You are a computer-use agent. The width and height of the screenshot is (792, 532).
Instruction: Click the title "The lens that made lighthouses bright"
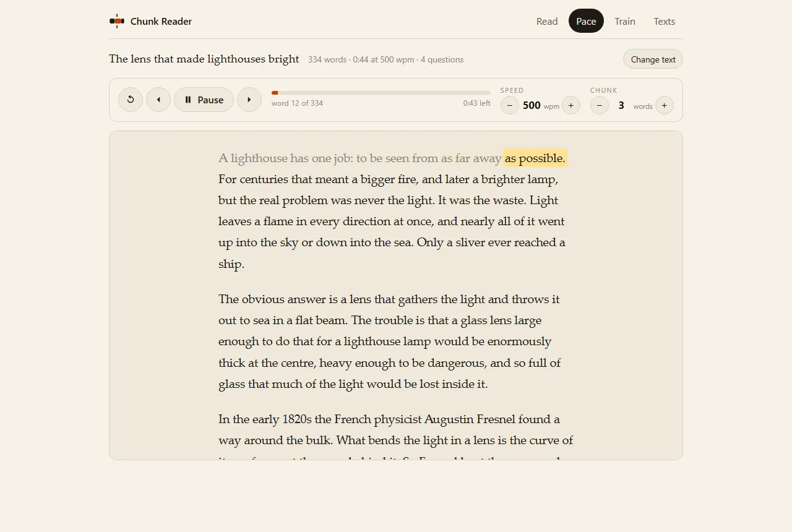(x=204, y=59)
